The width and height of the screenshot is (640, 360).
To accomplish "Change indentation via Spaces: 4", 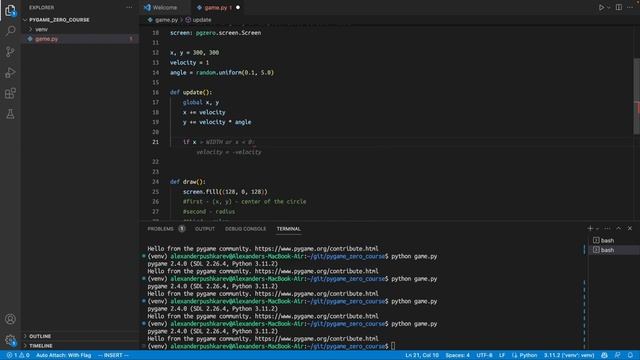I will (458, 355).
